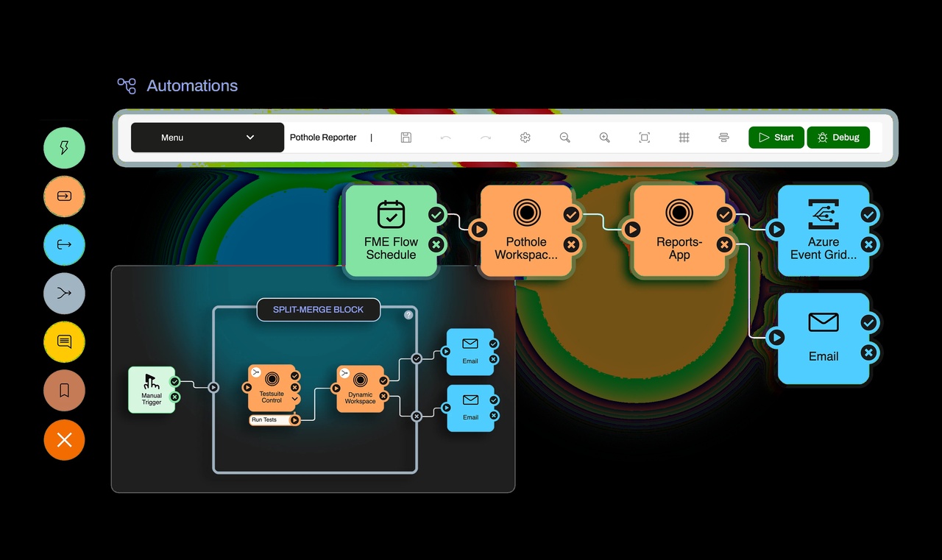Open the settings gear in toolbar
This screenshot has width=942, height=560.
(x=525, y=138)
